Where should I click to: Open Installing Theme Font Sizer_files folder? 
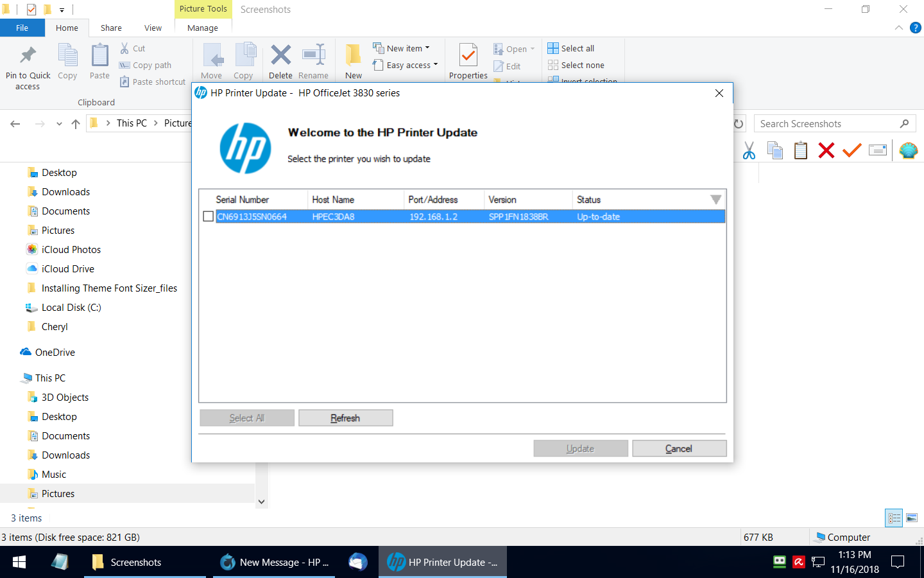[109, 288]
